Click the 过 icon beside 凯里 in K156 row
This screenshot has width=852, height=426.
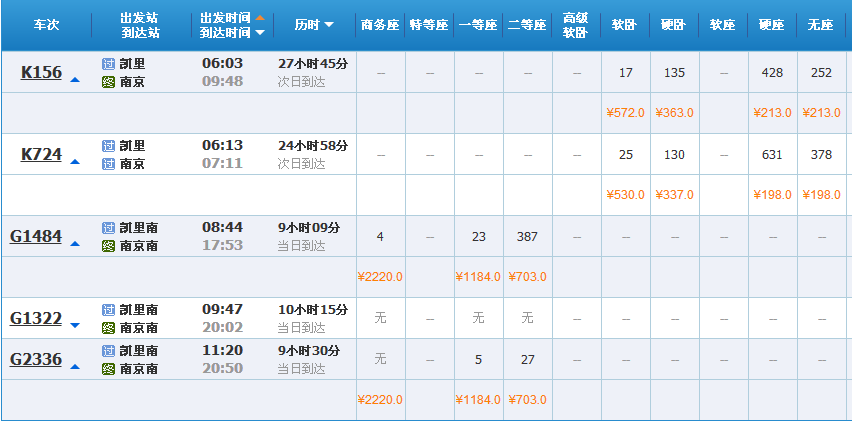[109, 64]
